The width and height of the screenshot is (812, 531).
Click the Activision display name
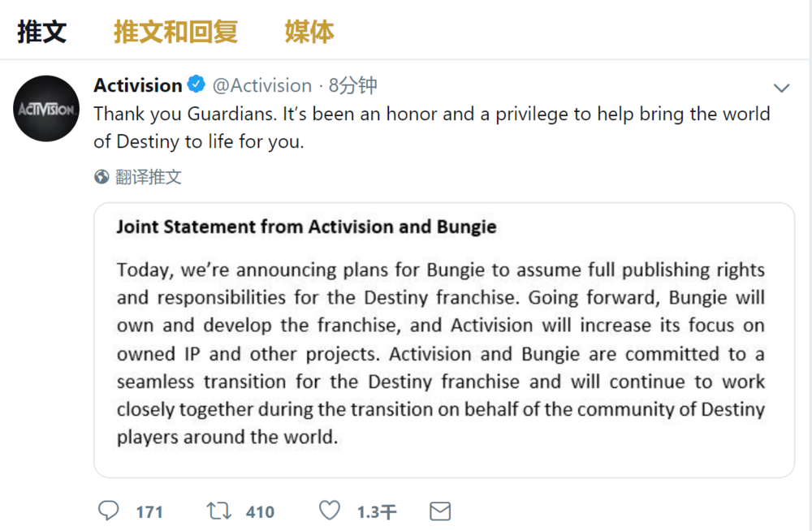tap(138, 85)
